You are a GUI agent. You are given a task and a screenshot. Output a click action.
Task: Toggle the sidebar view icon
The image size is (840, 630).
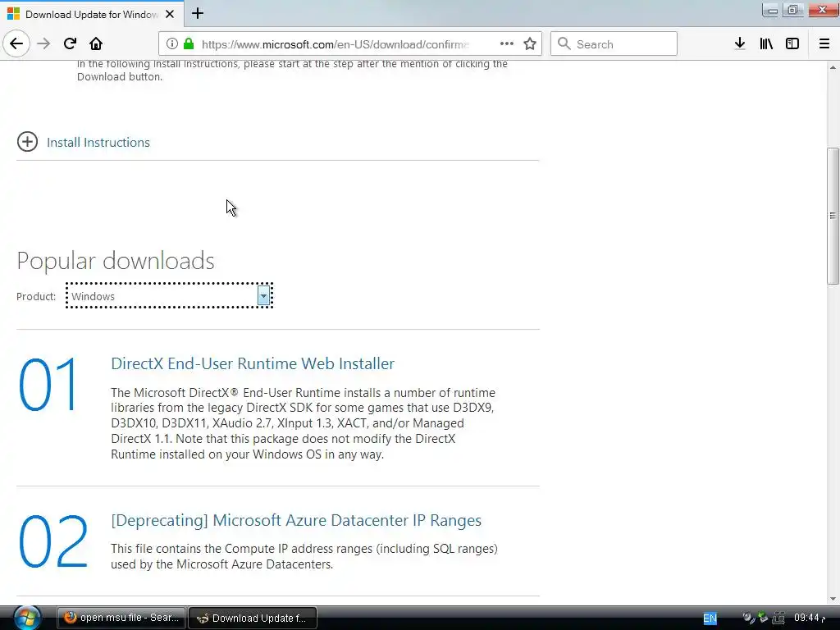tap(792, 44)
